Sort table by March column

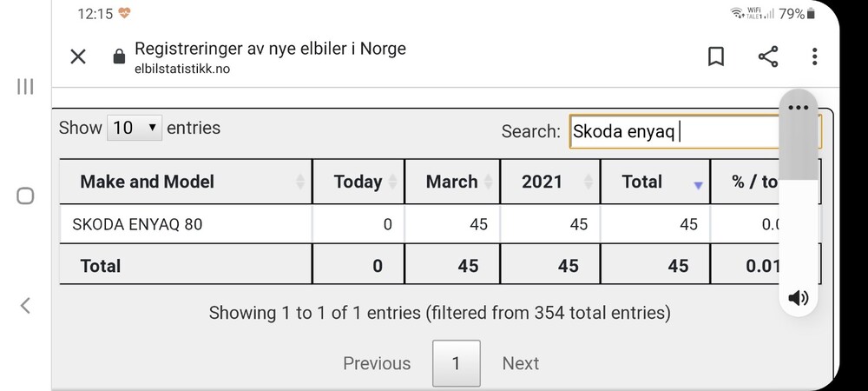[x=452, y=182]
